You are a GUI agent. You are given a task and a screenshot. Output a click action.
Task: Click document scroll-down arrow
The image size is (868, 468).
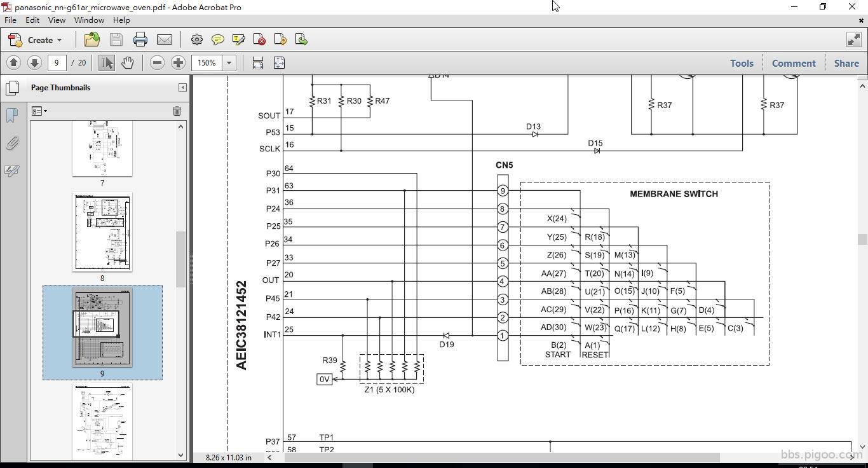pyautogui.click(x=862, y=447)
